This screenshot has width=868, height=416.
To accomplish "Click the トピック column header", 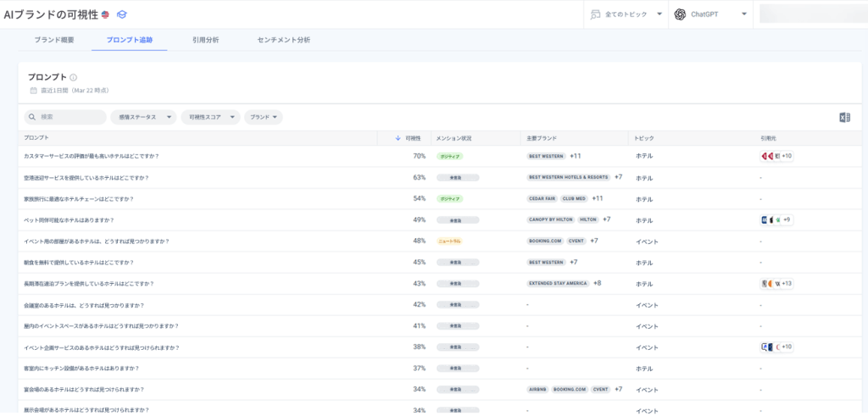I will click(644, 138).
